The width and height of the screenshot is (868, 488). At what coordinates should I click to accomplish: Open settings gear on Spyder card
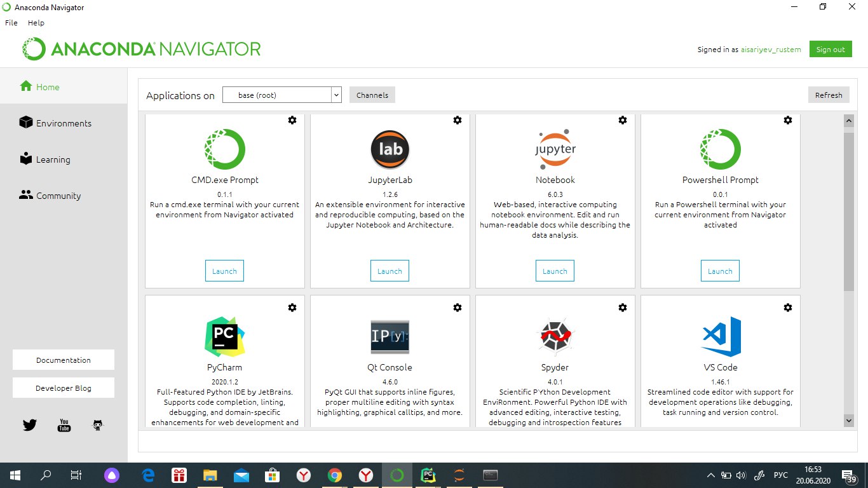pos(623,308)
